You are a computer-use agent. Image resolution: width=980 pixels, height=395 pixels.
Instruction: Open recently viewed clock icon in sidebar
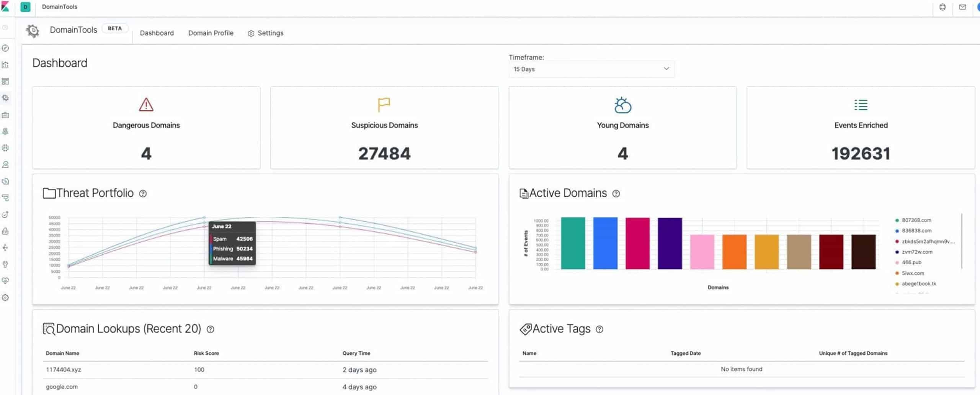click(5, 28)
